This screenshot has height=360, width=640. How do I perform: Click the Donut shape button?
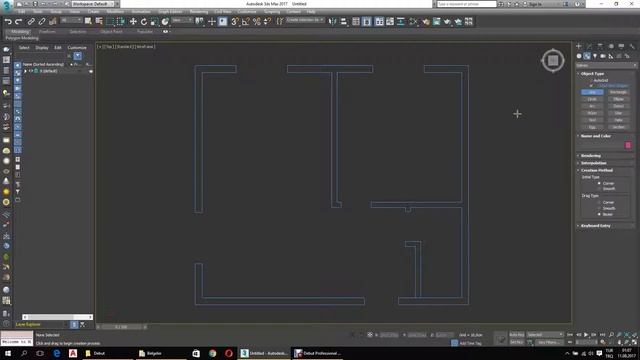pos(618,106)
